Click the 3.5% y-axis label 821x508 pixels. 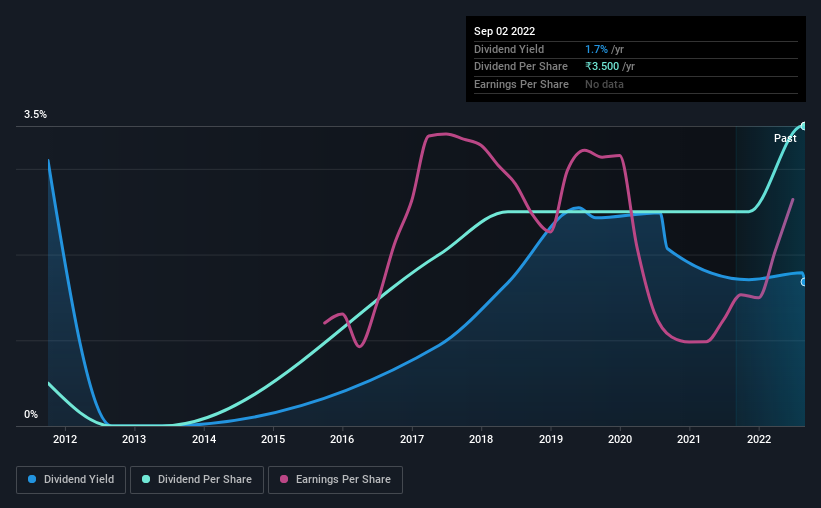point(35,114)
